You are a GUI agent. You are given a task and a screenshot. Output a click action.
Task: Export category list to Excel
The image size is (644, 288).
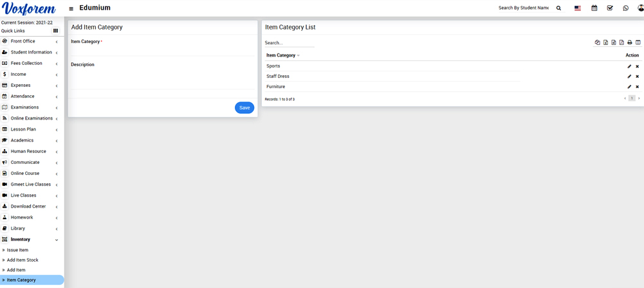pyautogui.click(x=605, y=42)
